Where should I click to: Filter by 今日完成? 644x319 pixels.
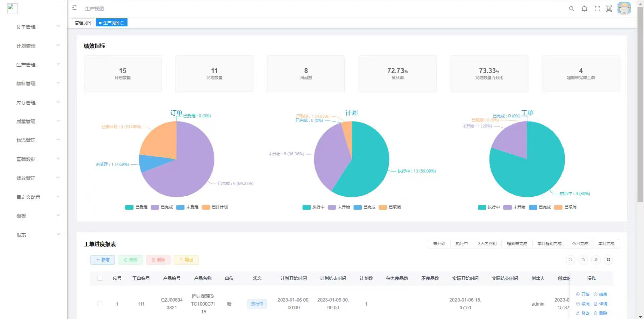(580, 244)
